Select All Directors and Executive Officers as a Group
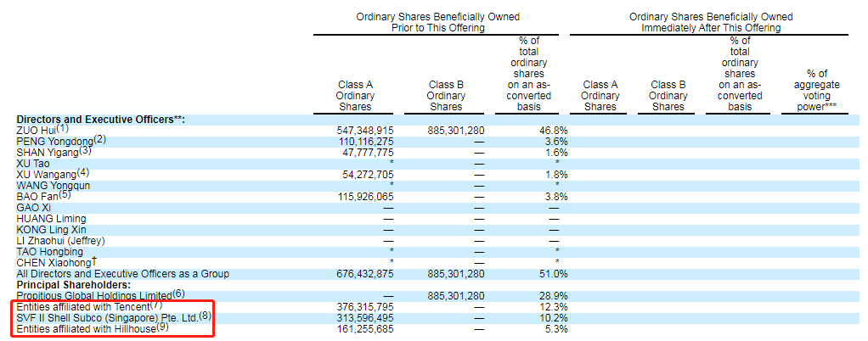Image resolution: width=868 pixels, height=341 pixels. coord(123,274)
